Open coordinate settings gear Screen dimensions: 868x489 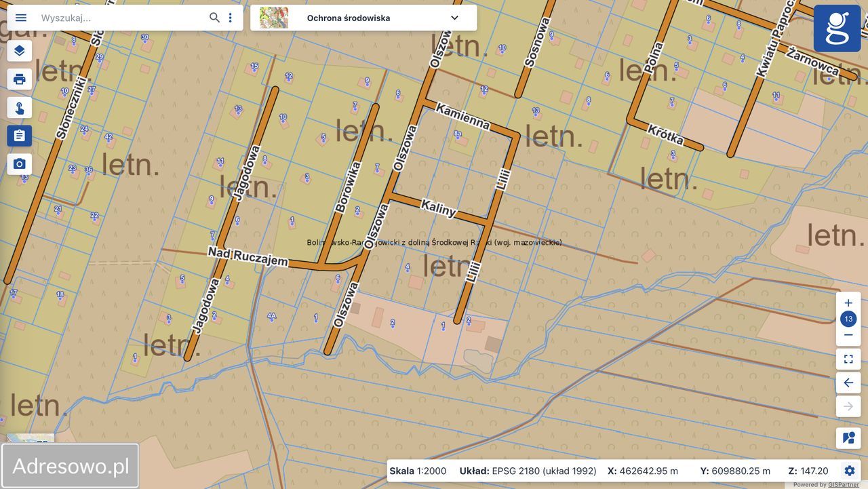coord(850,471)
